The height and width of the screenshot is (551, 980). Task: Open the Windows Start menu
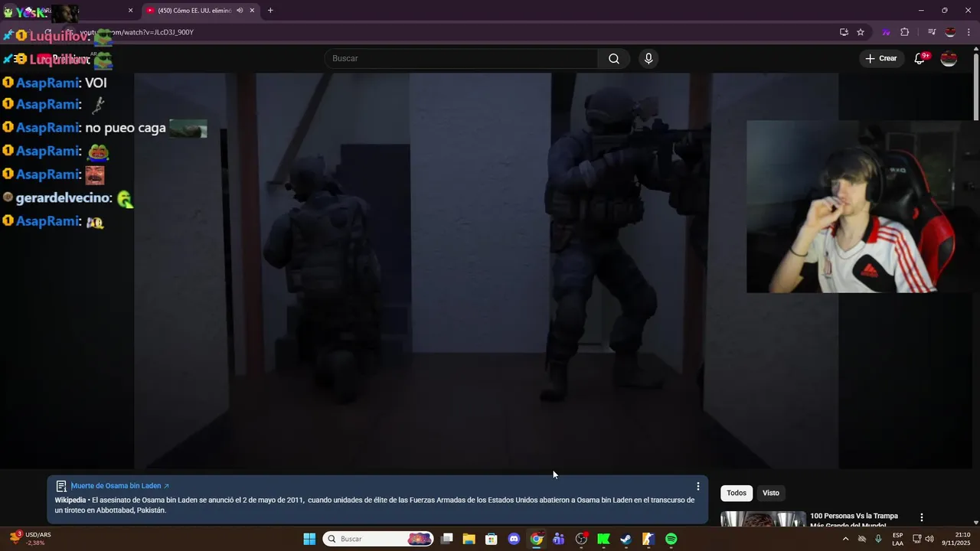[x=309, y=539]
